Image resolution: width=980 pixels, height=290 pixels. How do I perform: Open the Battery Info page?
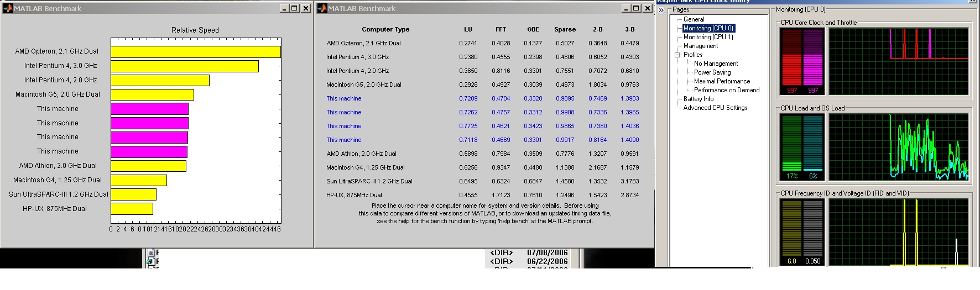[698, 99]
